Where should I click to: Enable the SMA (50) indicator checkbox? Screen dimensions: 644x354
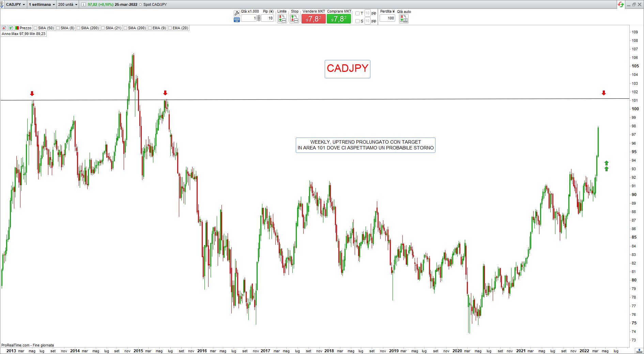(x=35, y=28)
